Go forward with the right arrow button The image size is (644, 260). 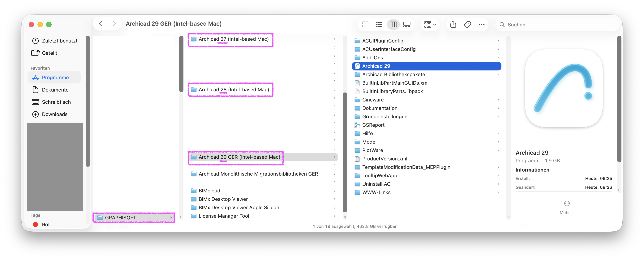[x=114, y=24]
